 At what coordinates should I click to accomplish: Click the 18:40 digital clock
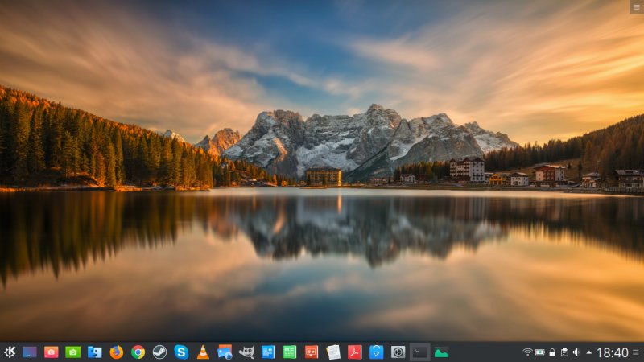point(613,352)
